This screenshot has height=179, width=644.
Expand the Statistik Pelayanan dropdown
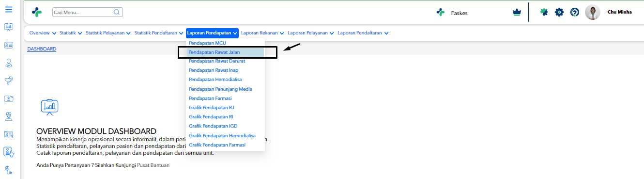(x=108, y=33)
